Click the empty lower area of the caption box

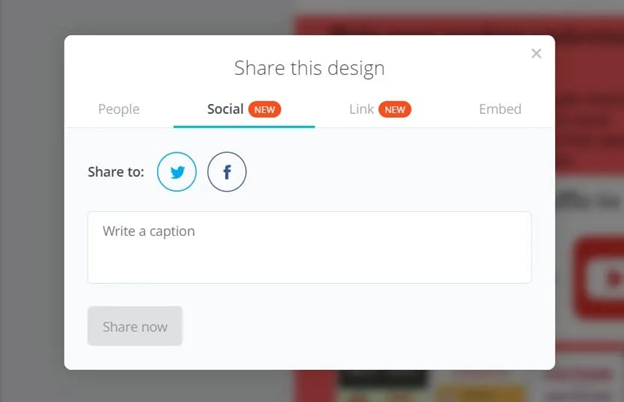[x=310, y=265]
